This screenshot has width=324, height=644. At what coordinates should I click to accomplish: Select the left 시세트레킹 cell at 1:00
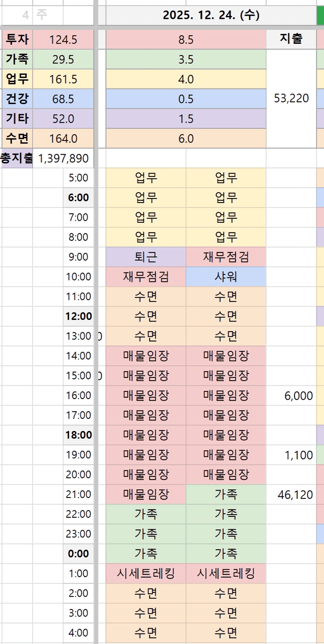pyautogui.click(x=146, y=574)
